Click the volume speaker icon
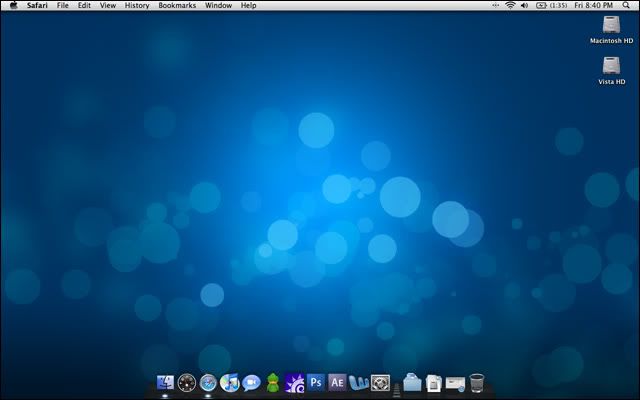The image size is (640, 400). [525, 5]
